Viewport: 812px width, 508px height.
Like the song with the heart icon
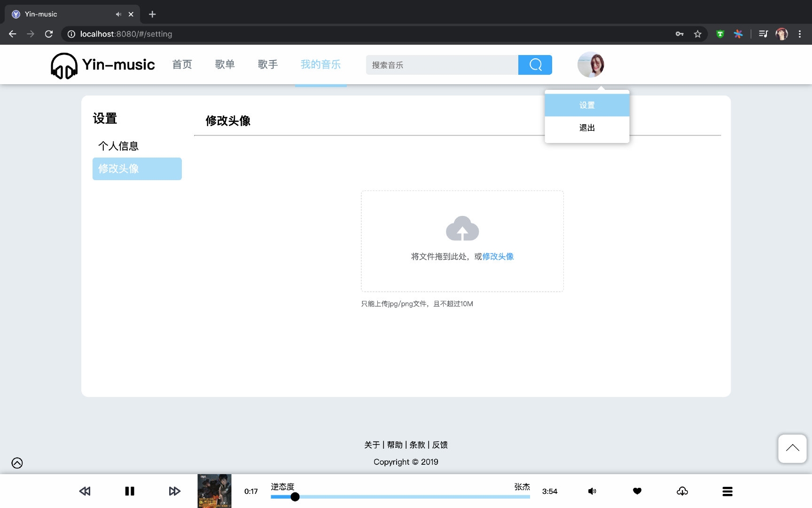(637, 491)
